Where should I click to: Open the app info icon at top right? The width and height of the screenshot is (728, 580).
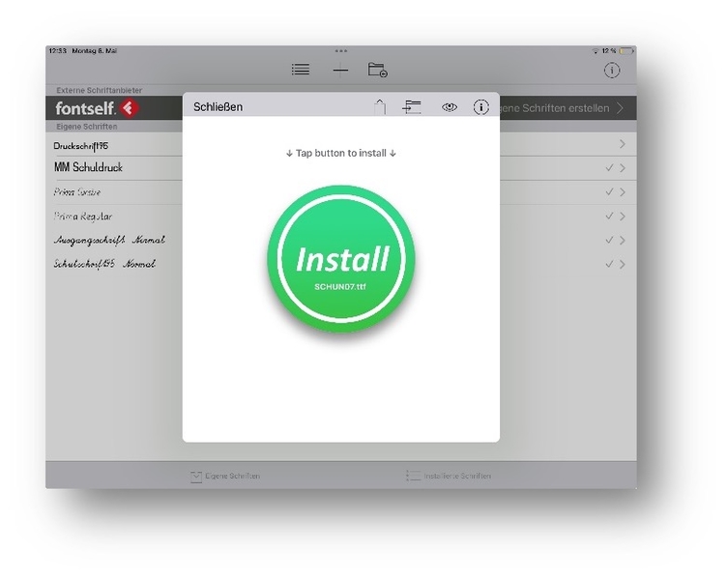(x=612, y=70)
